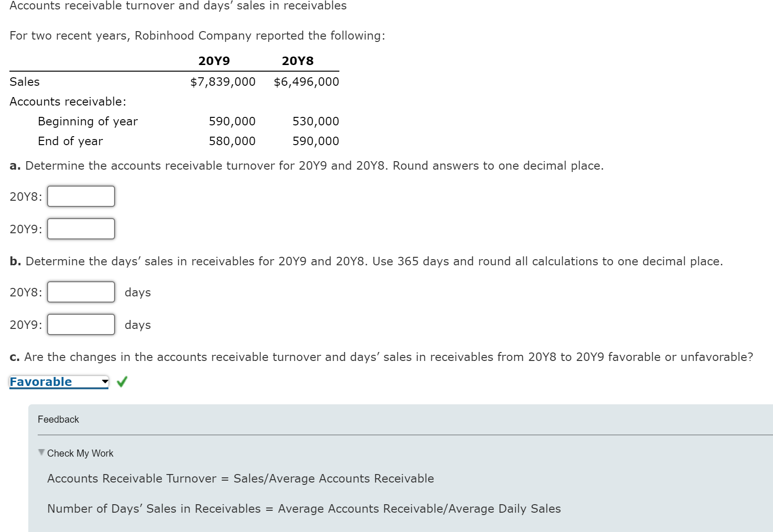The image size is (773, 532).
Task: Click the Number of Days' Sales formula line
Action: coord(304,508)
